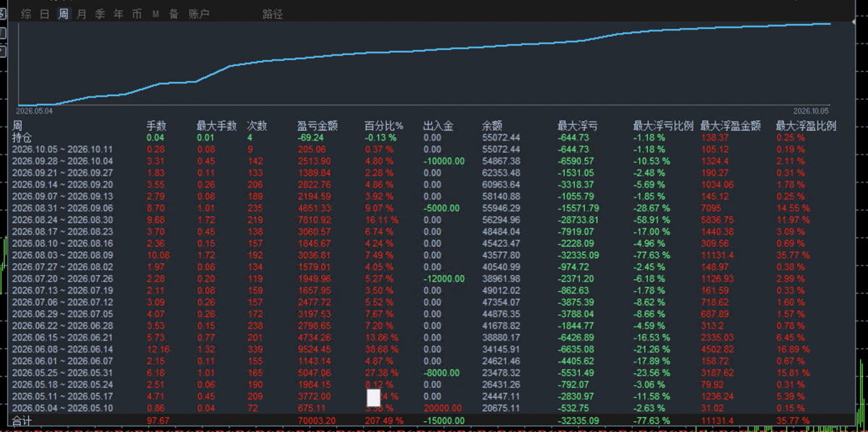Viewport: 868px width, 432px height.
Task: Switch to the 账户 account tab
Action: tap(199, 14)
